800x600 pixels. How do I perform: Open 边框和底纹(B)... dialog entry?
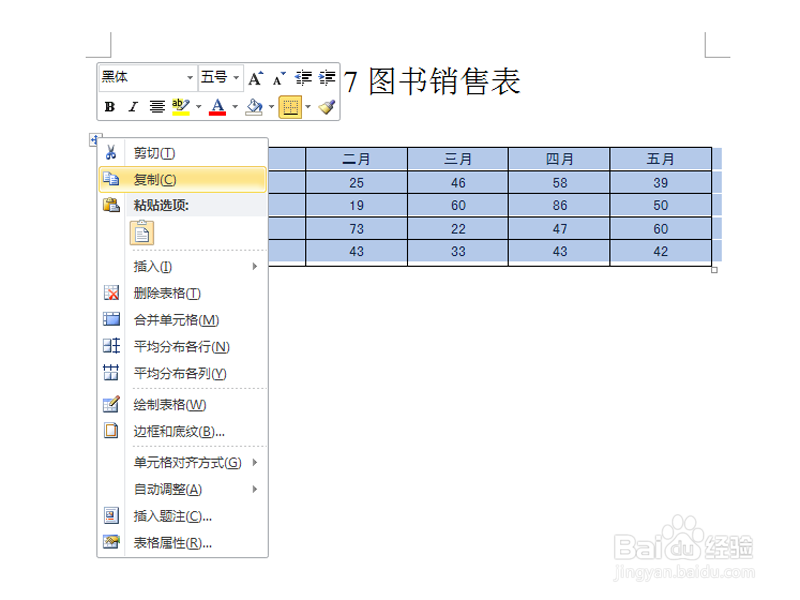coord(183,431)
